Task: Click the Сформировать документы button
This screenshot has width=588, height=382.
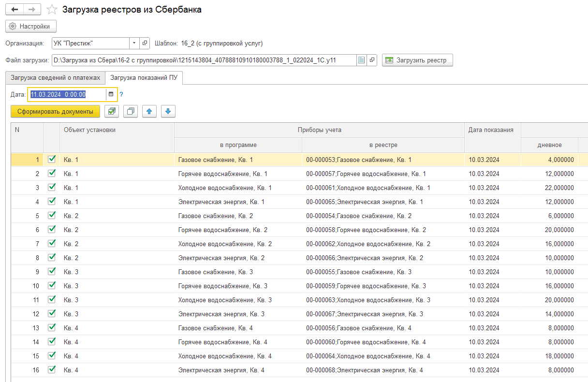Action: point(55,111)
